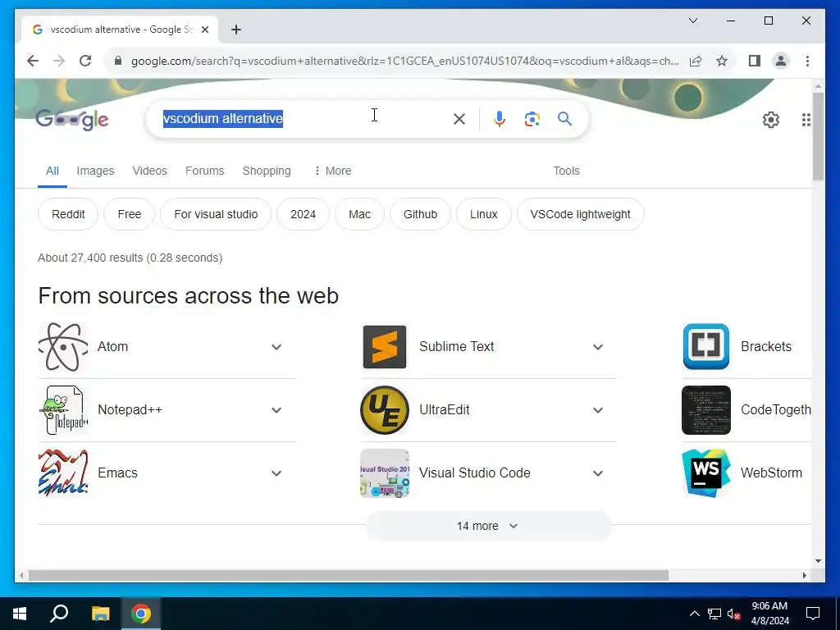Viewport: 840px width, 630px height.
Task: Switch to the Images tab
Action: [x=95, y=171]
